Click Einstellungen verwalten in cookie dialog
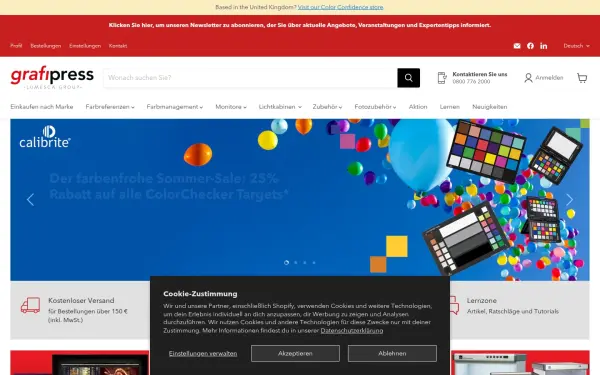This screenshot has height=375, width=600. (x=203, y=354)
